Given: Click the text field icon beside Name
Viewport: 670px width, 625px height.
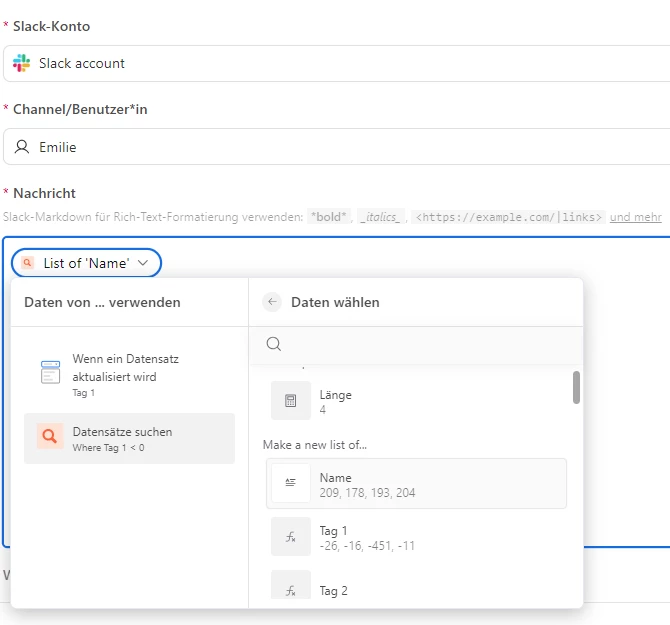Looking at the screenshot, I should coord(291,483).
